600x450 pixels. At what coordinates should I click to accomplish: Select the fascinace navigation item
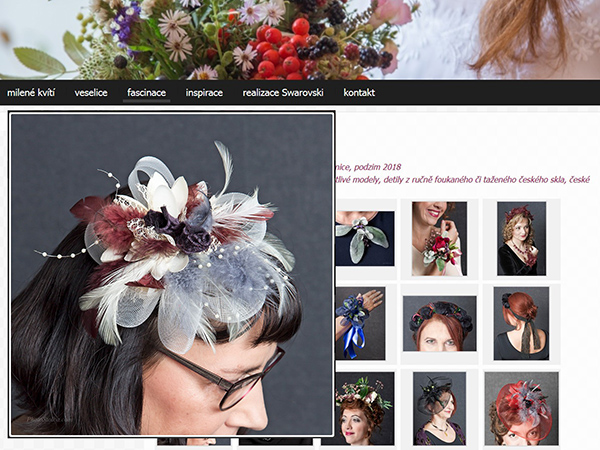click(x=147, y=93)
